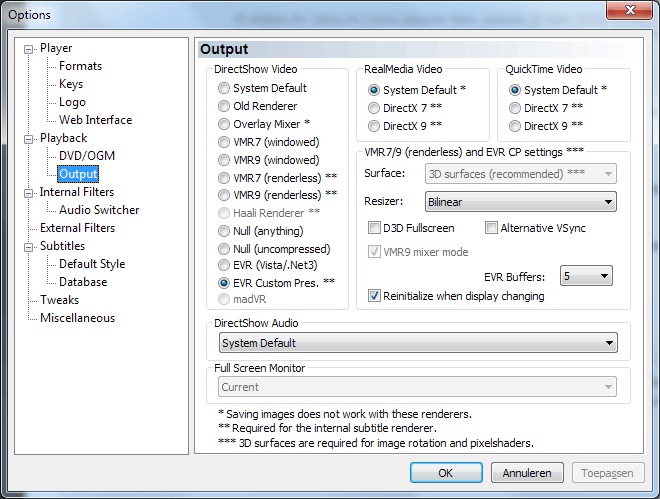660x499 pixels.
Task: Open the DirectShow Audio dropdown
Action: click(418, 343)
